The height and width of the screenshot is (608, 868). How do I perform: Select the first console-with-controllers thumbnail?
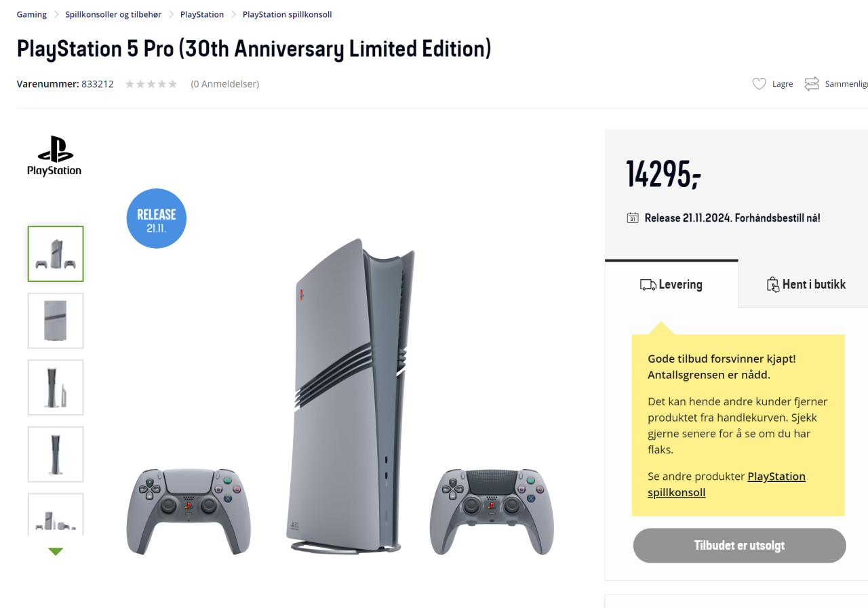[x=56, y=254]
